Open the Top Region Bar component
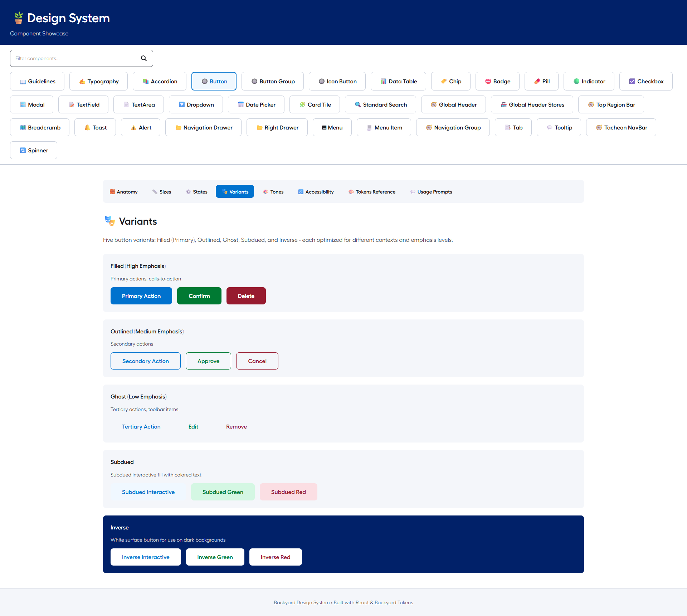The height and width of the screenshot is (616, 687). [611, 104]
